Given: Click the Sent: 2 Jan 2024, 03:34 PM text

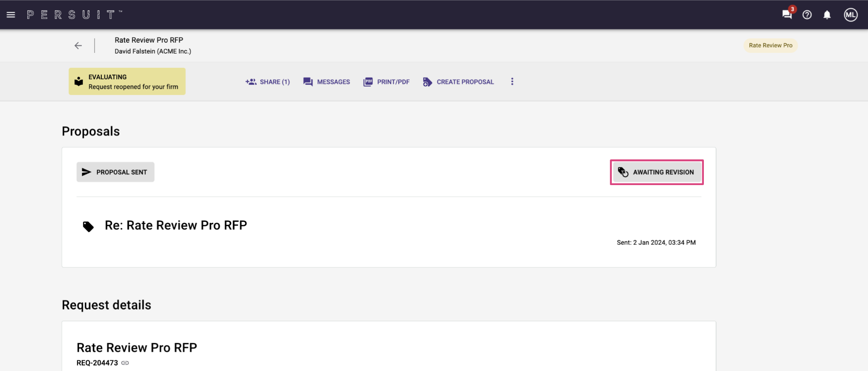Looking at the screenshot, I should 656,243.
